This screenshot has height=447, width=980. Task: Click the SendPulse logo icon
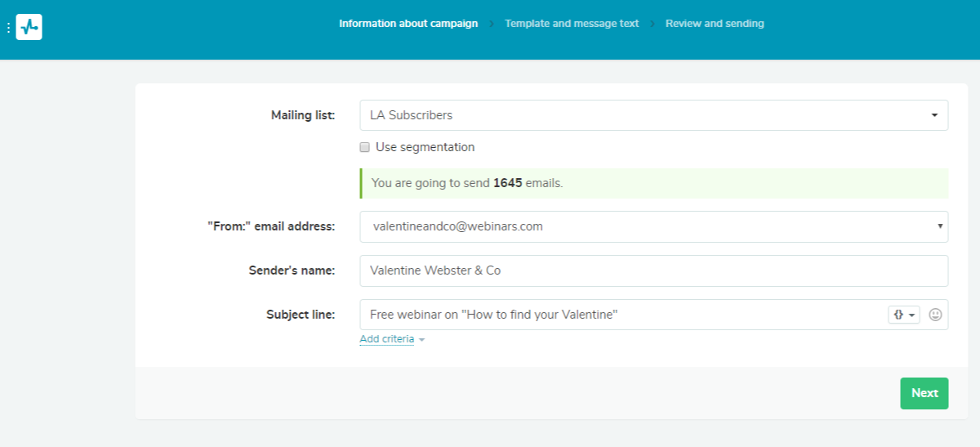[29, 27]
